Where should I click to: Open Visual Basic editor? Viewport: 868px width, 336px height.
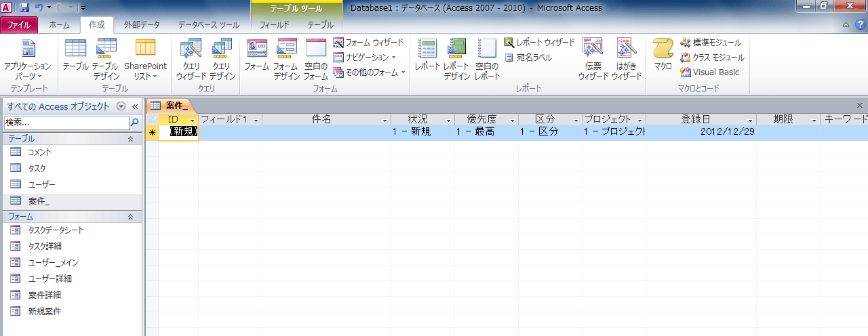pyautogui.click(x=710, y=72)
